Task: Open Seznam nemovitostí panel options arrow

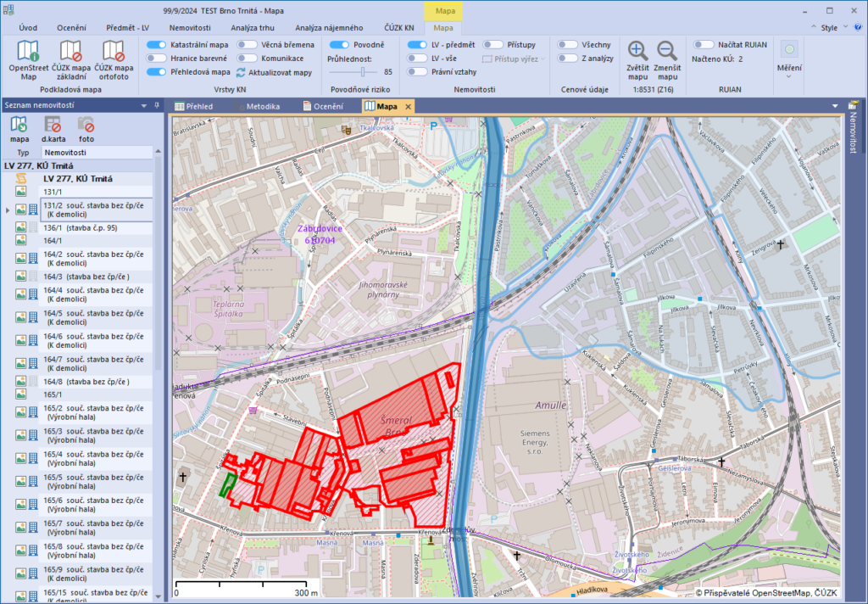Action: click(144, 105)
